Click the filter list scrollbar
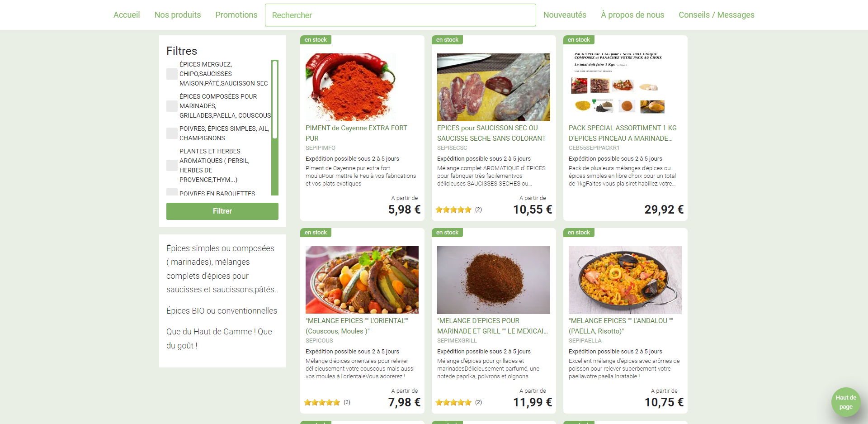Screen dimensions: 868x424 click(274, 128)
